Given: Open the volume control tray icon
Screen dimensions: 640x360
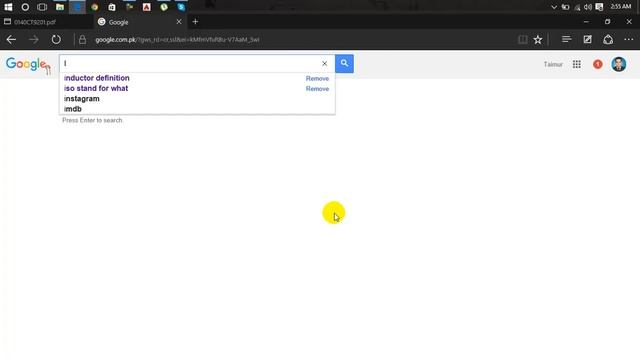Looking at the screenshot, I should [x=588, y=7].
